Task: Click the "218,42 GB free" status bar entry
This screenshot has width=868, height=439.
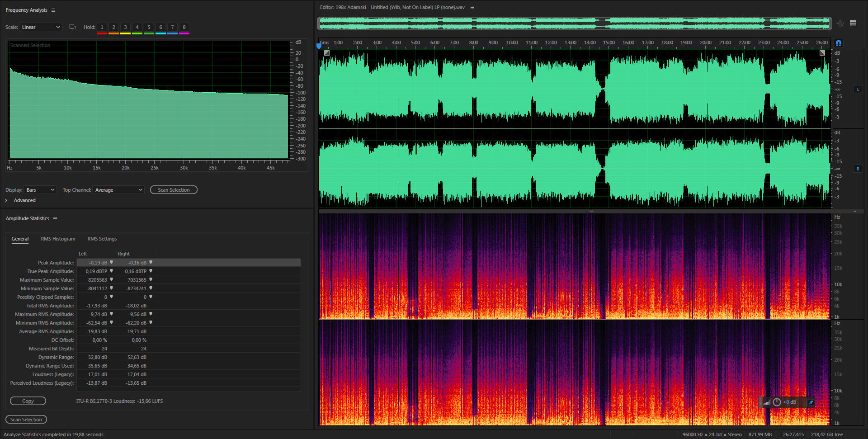Action: pyautogui.click(x=827, y=434)
